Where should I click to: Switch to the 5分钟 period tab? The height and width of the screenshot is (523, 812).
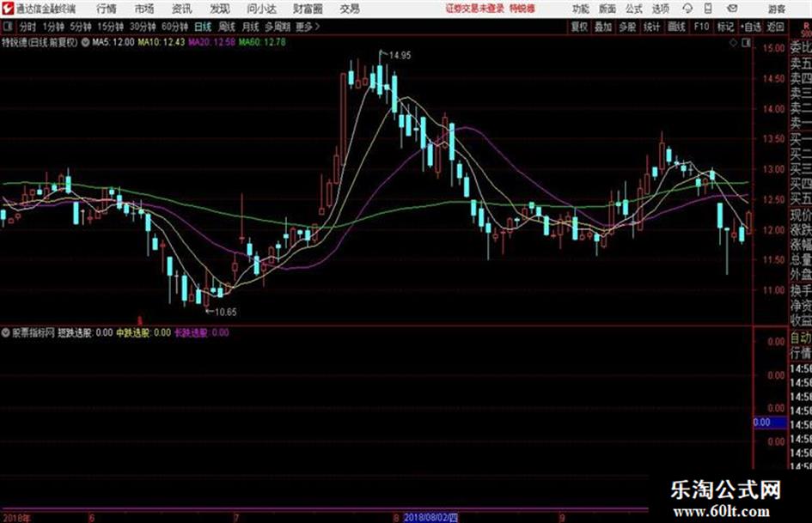point(81,27)
